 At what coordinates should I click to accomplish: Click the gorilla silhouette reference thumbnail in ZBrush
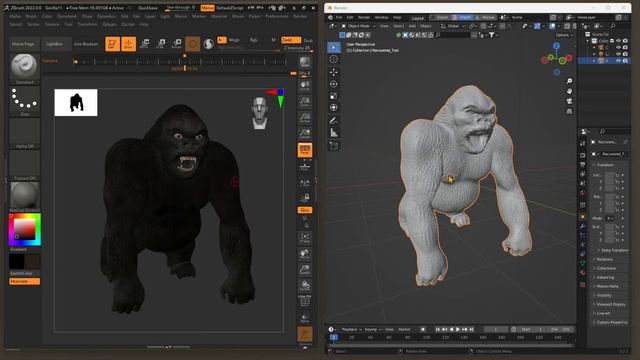pos(76,102)
